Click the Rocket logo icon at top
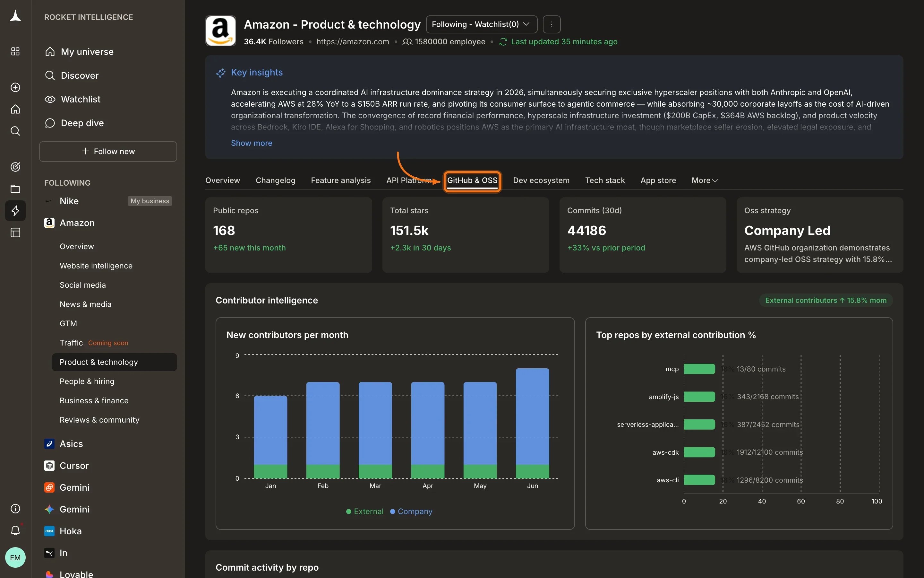 click(x=15, y=16)
